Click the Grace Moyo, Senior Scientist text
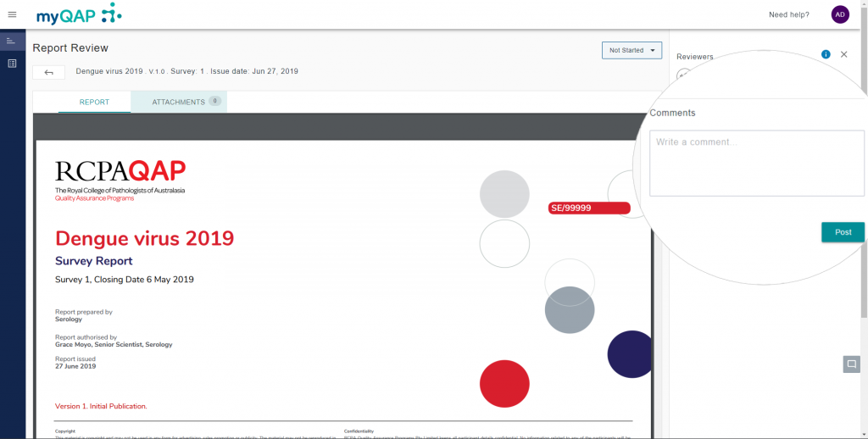This screenshot has height=439, width=868. pos(114,344)
